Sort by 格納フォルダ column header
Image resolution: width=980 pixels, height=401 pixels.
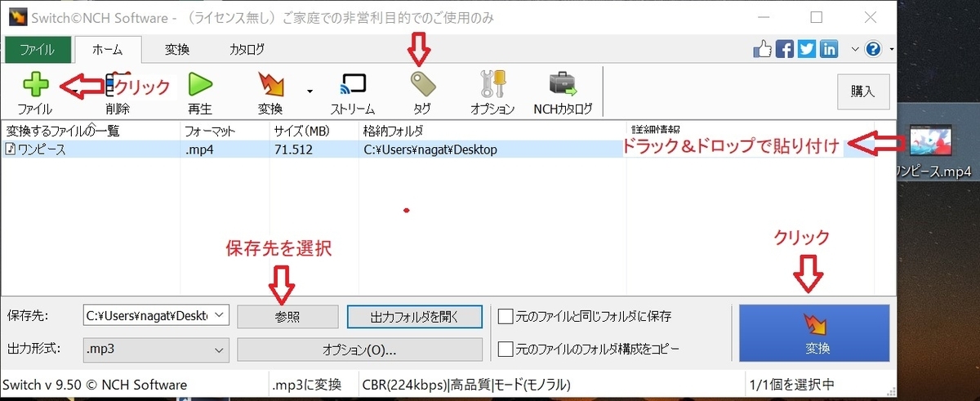492,129
